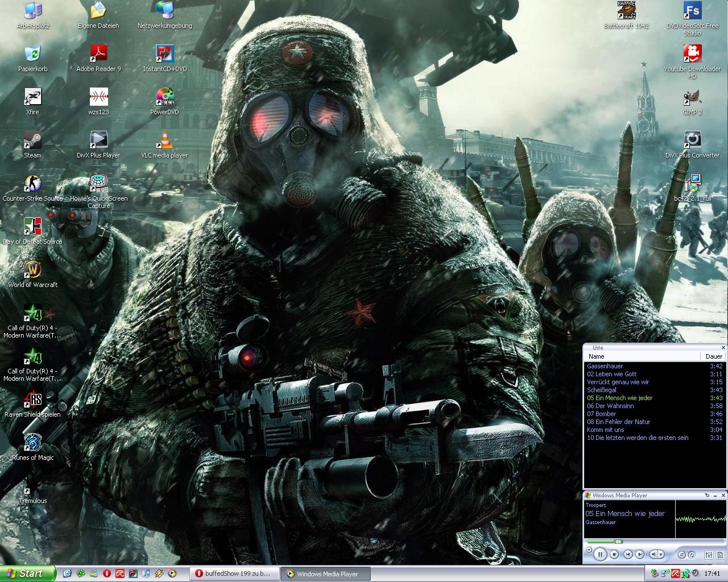Launch Adobe Reader 9 from desktop

click(98, 59)
